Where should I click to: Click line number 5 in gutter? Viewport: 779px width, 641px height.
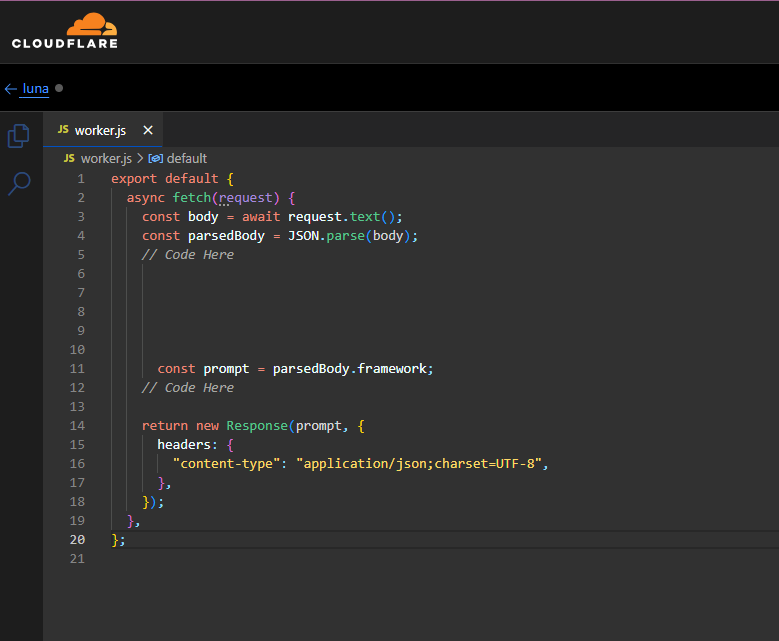[81, 255]
